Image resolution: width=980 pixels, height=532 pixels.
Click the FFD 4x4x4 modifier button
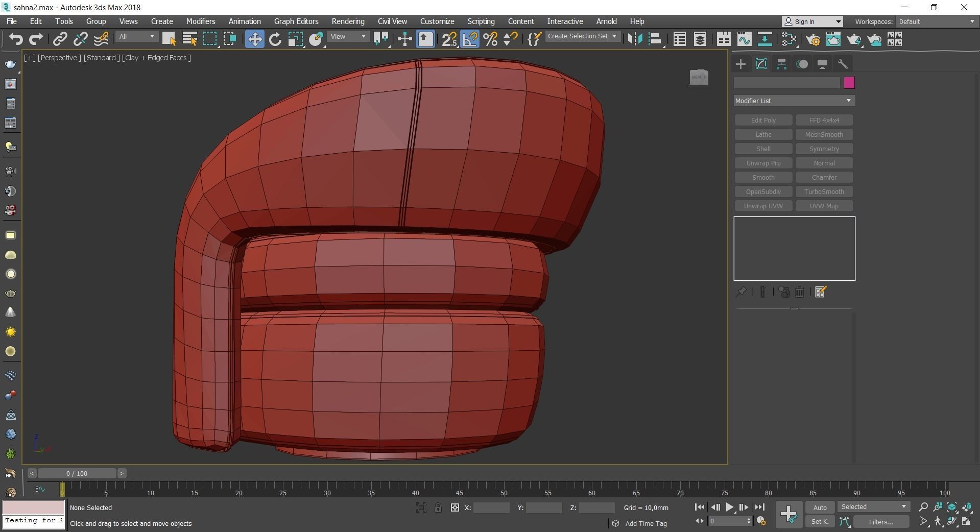[x=824, y=120]
